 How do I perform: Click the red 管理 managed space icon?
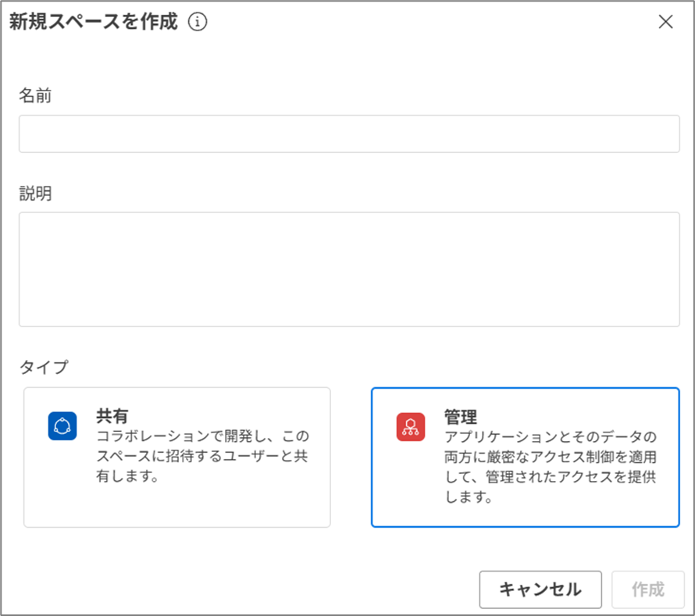pos(410,427)
